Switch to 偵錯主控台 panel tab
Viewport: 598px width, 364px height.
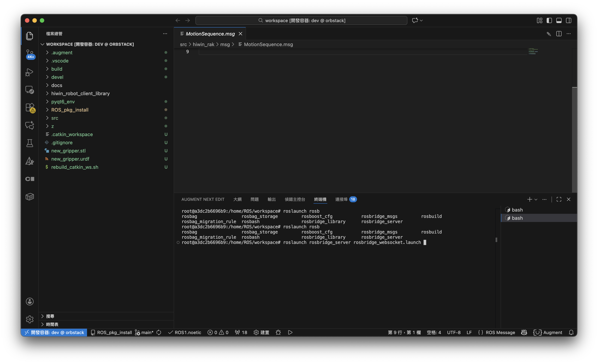pos(295,199)
